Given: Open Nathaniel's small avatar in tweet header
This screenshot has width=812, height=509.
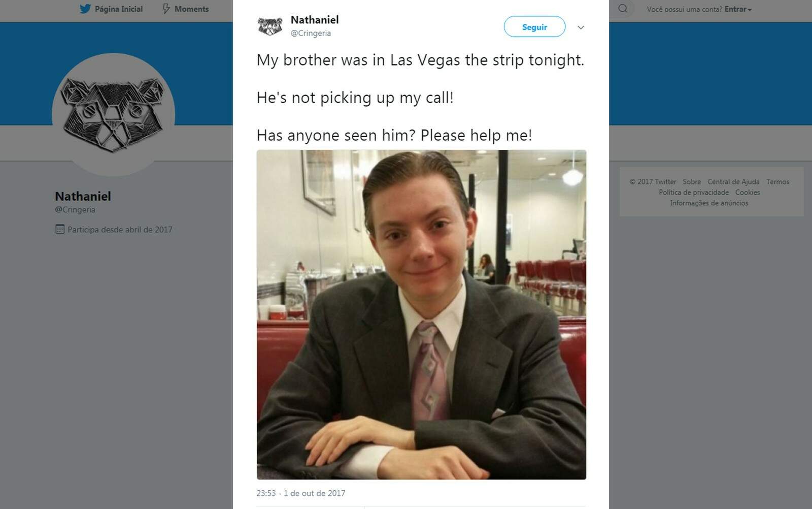Looking at the screenshot, I should click(x=270, y=26).
